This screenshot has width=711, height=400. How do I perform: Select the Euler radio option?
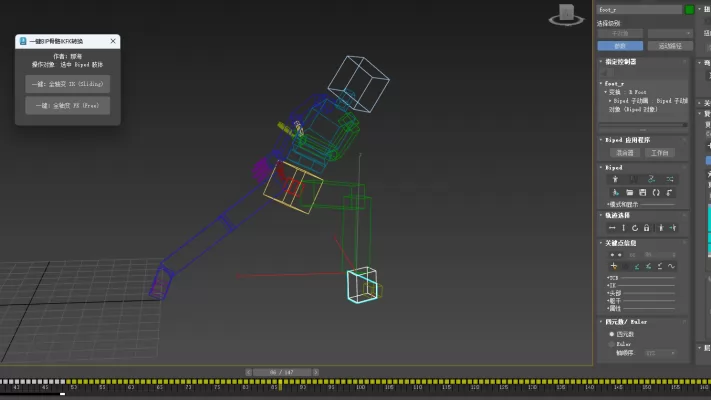click(x=612, y=343)
